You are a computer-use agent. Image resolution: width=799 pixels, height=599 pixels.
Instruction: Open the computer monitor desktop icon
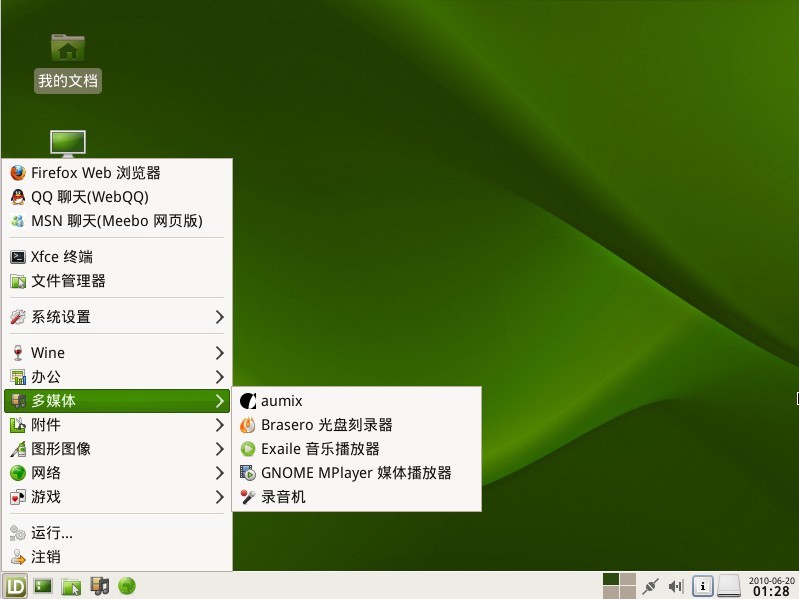tap(68, 143)
